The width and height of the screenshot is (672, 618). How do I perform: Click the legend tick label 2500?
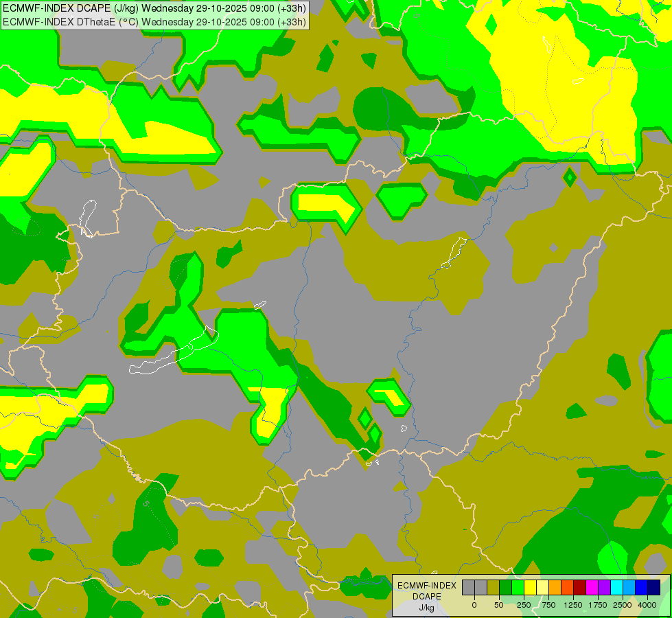(623, 605)
